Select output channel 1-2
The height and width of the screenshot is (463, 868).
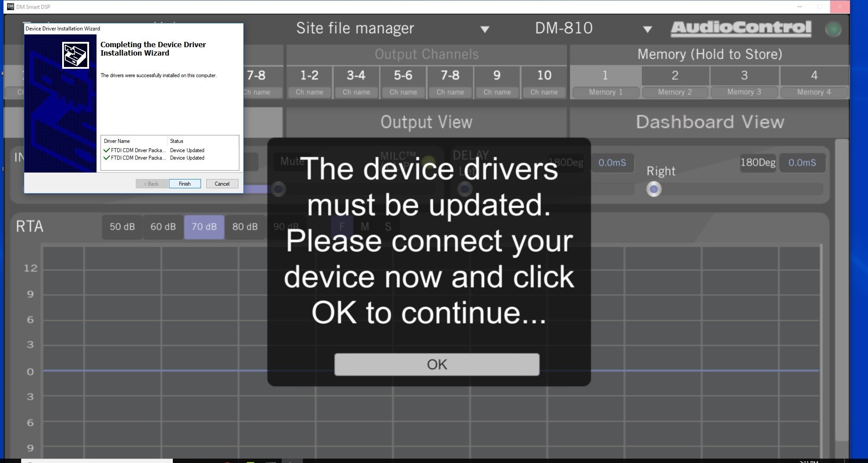point(309,75)
